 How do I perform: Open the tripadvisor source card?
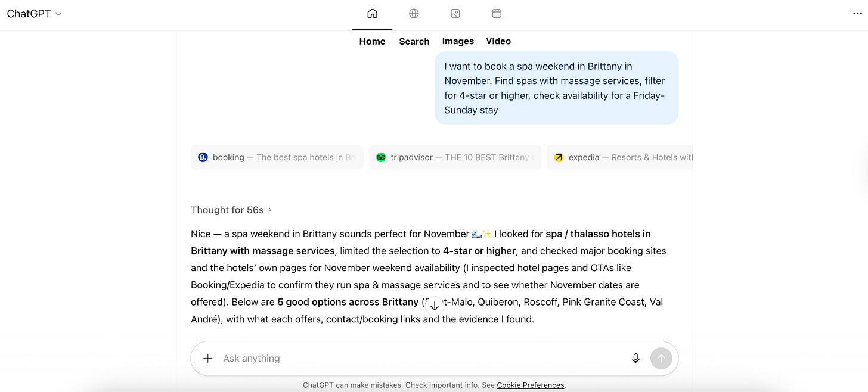pos(455,157)
